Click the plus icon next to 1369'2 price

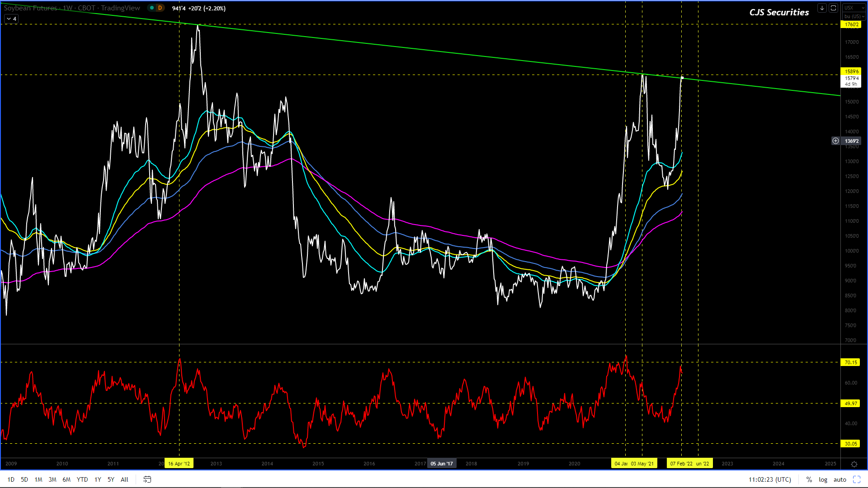click(835, 141)
